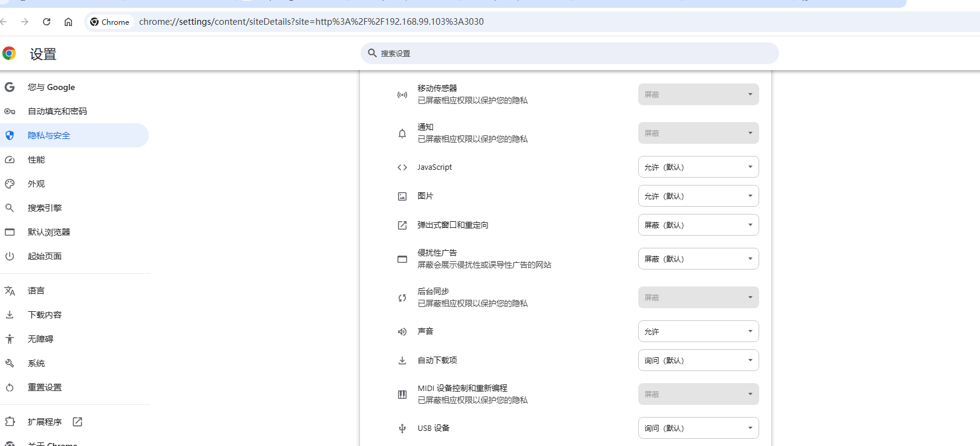Click the puzzle piece extensions icon

click(x=10, y=422)
